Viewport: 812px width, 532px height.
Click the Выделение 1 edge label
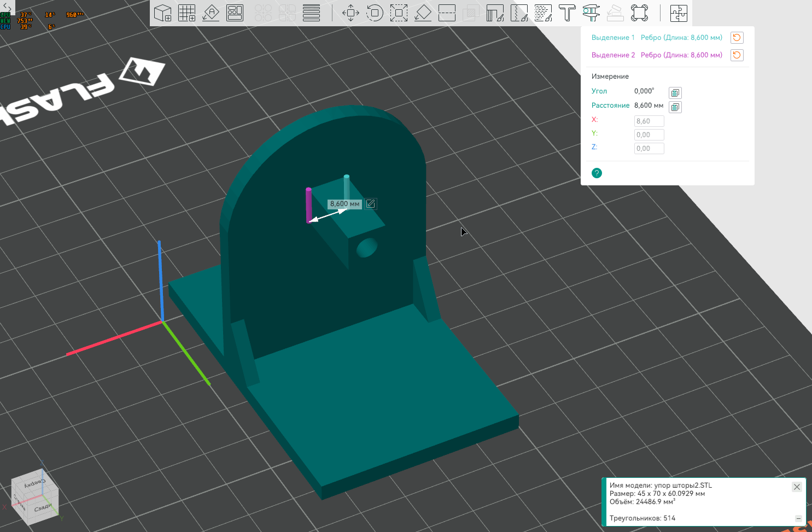[x=681, y=38]
